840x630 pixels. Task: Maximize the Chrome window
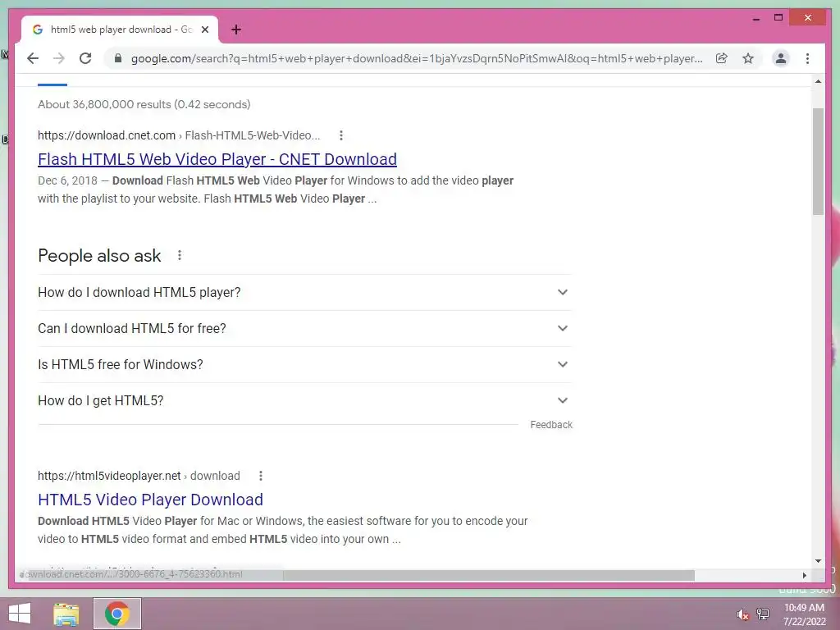pos(778,18)
